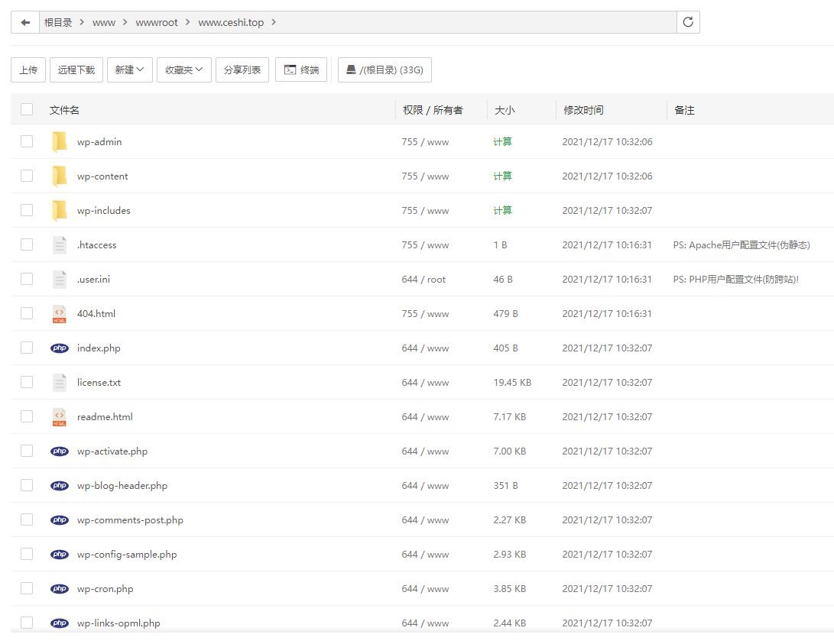Click the .user.ini file icon
834x644 pixels.
(x=60, y=279)
